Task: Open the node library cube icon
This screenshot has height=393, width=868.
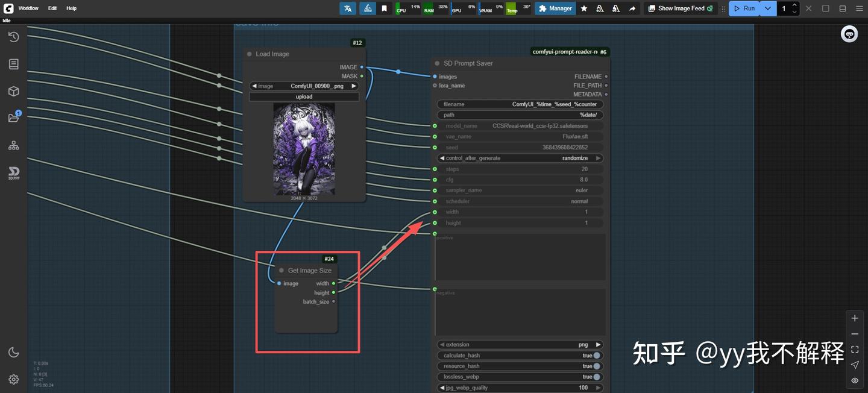Action: point(13,91)
